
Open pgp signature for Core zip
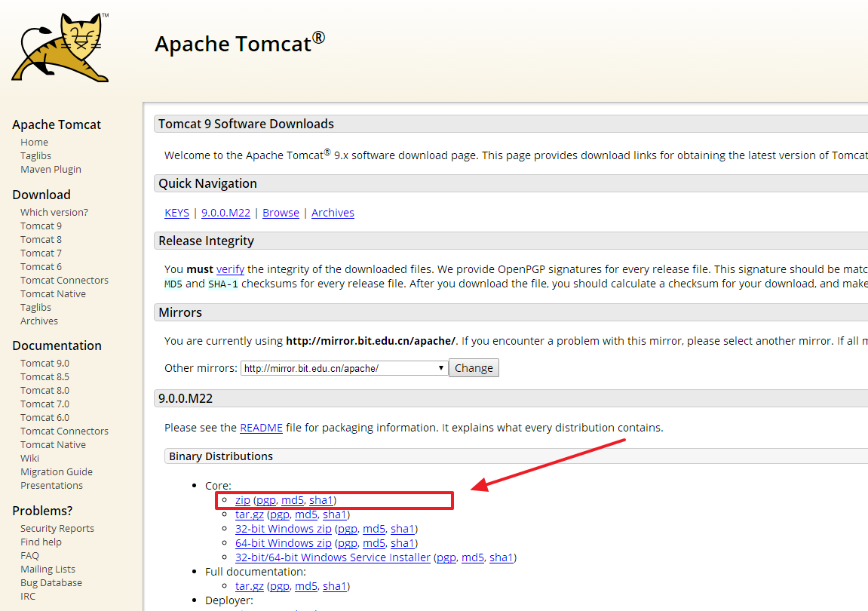[x=266, y=500]
